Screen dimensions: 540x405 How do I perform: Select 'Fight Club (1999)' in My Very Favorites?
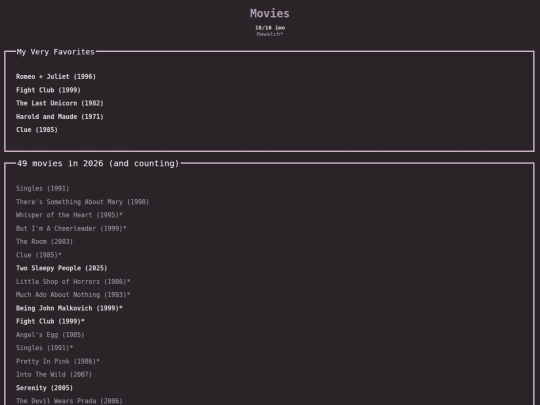point(48,90)
